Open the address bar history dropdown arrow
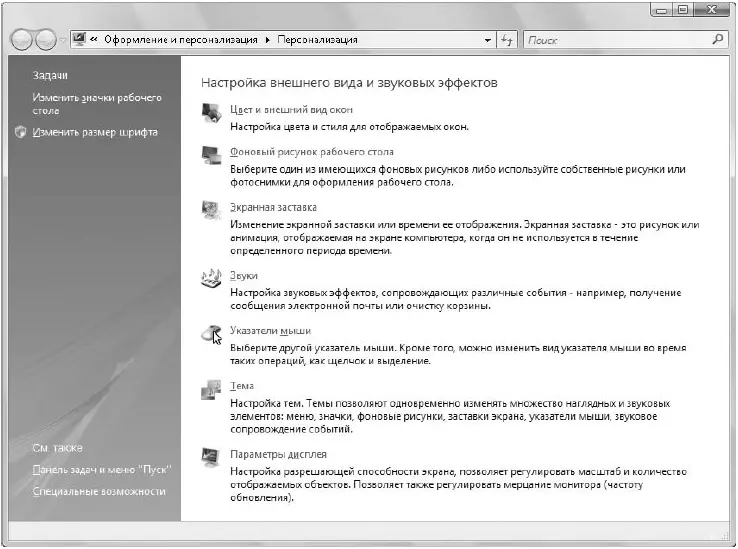The image size is (738, 549). [488, 40]
